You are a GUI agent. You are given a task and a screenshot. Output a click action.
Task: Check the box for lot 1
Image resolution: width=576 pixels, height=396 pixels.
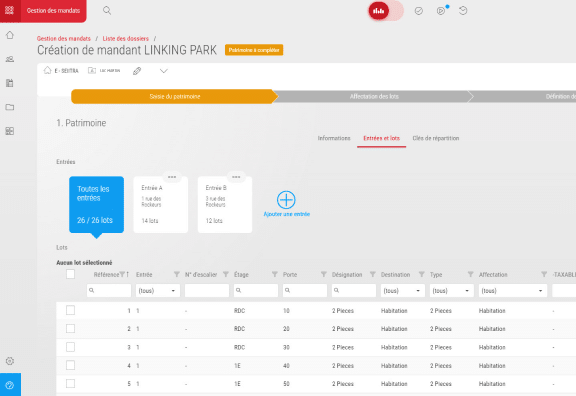(x=71, y=310)
